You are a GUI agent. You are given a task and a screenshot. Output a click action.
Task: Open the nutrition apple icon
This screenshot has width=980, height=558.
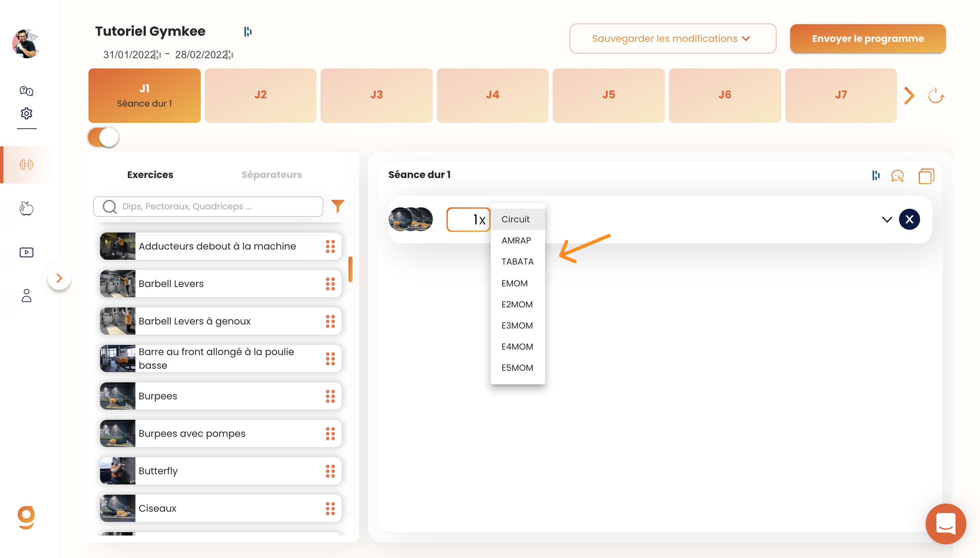(x=27, y=208)
